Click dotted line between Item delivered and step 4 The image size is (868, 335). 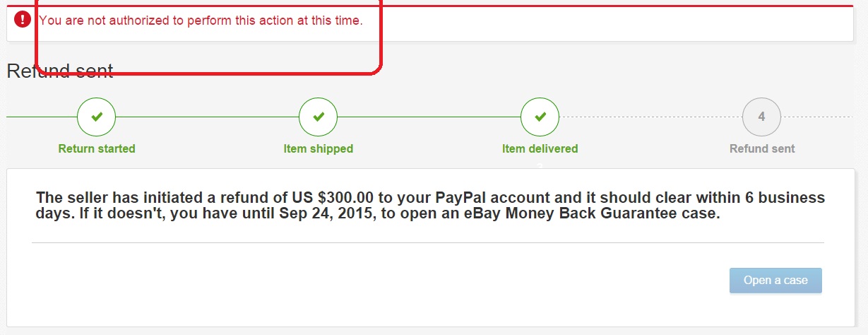(650, 117)
